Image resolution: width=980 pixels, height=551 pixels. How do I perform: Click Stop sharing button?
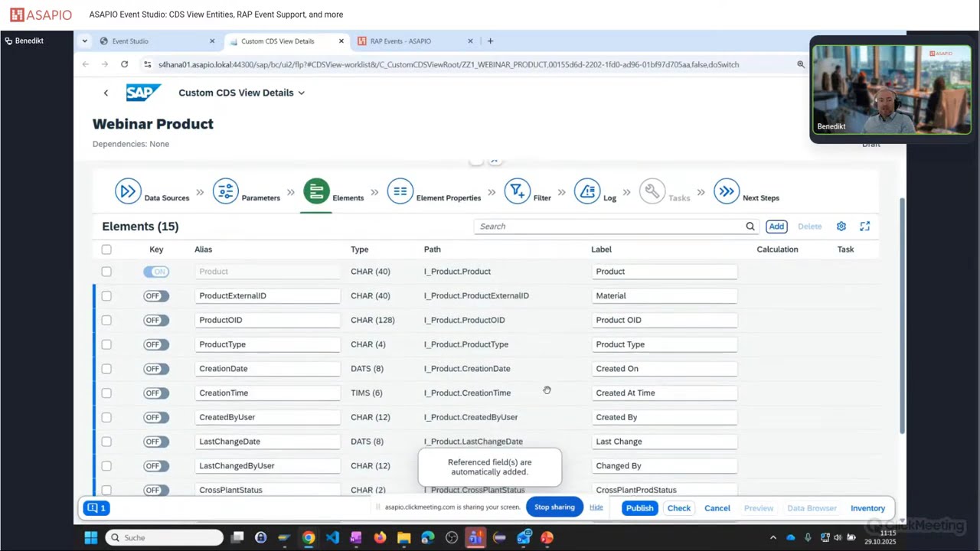(x=554, y=507)
